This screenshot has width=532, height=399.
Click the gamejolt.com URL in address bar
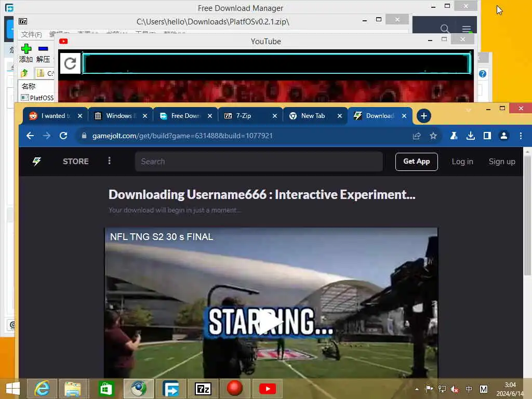[182, 136]
